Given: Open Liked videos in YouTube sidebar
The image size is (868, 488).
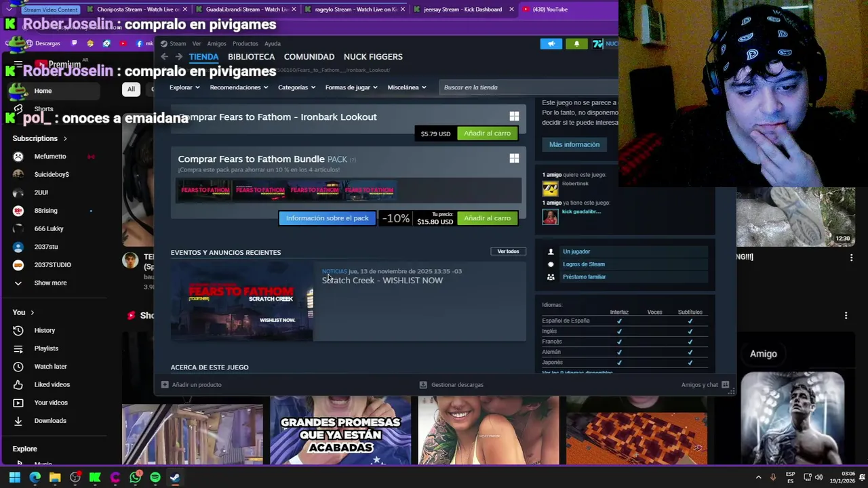Looking at the screenshot, I should pos(51,384).
